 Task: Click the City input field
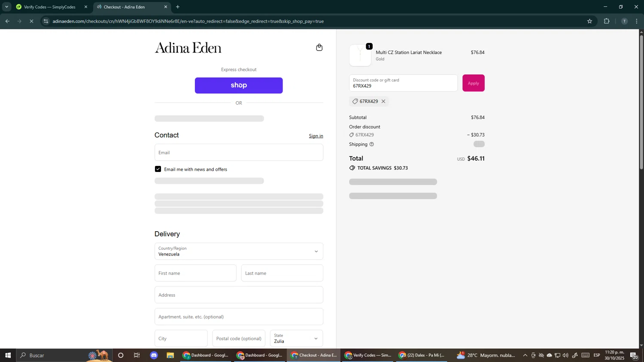(181, 338)
